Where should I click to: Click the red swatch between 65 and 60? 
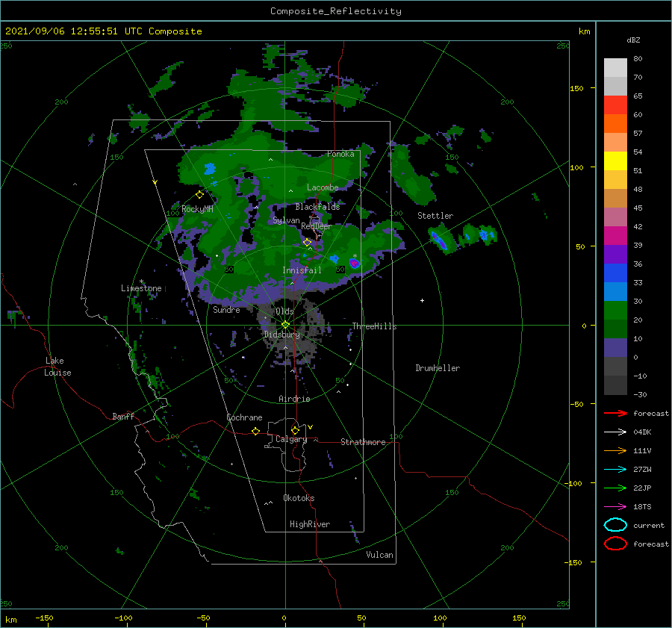point(615,105)
